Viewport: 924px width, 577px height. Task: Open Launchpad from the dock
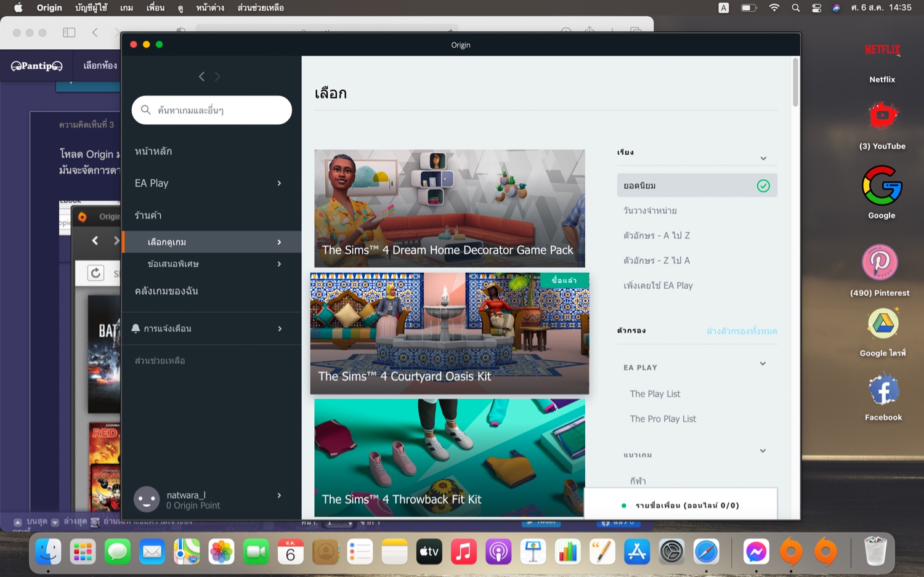(83, 552)
